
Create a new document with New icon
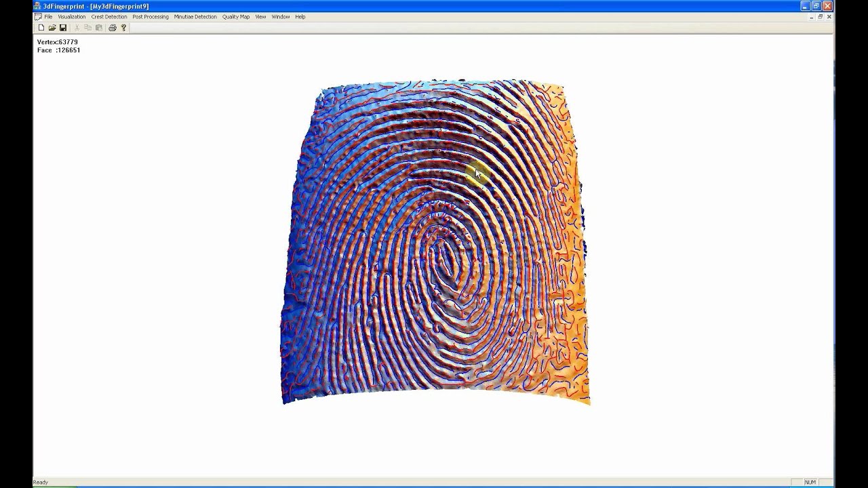(x=41, y=28)
